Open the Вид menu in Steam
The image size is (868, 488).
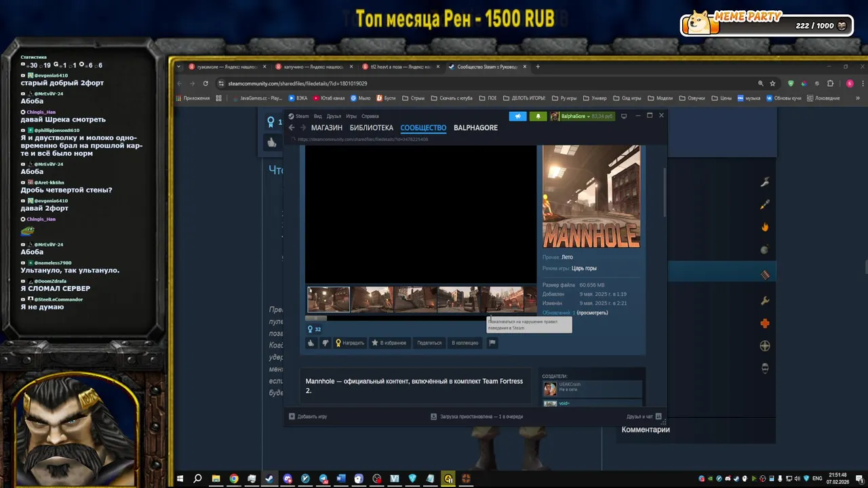[317, 116]
